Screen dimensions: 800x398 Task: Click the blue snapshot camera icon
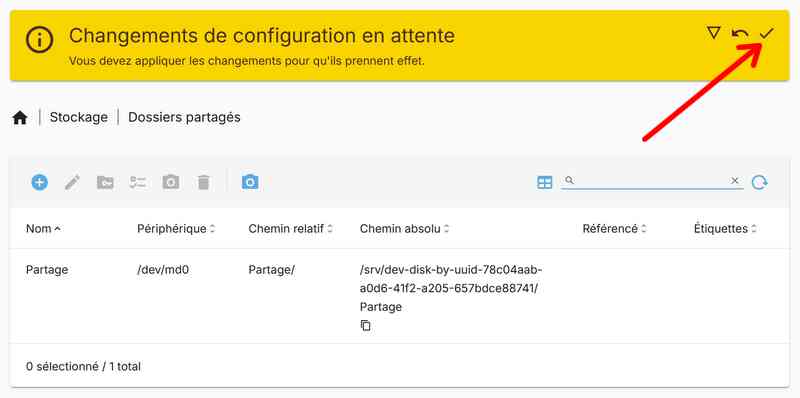point(250,182)
